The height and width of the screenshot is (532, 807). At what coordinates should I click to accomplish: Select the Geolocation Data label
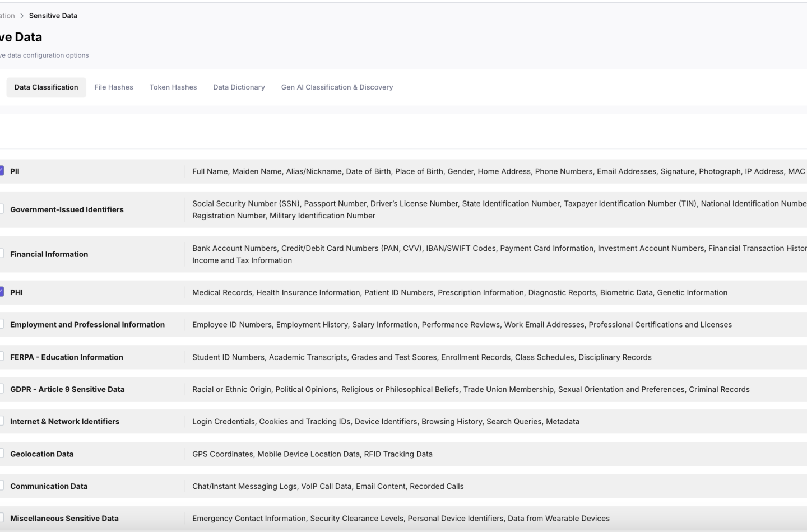41,454
